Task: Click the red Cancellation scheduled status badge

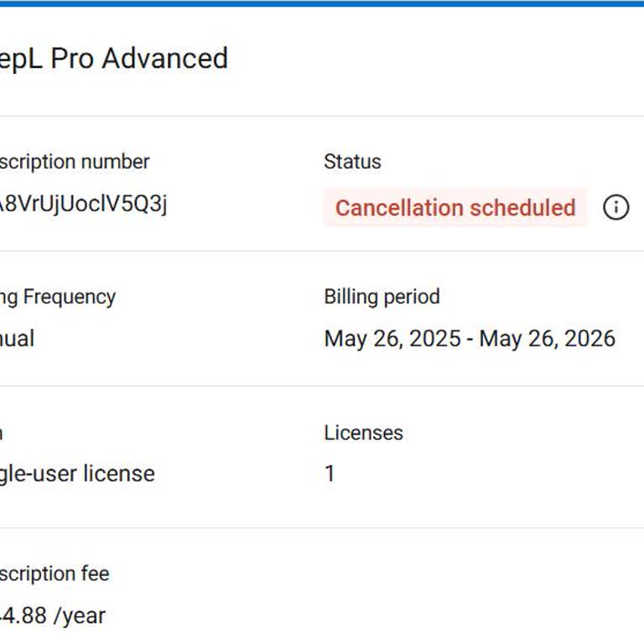Action: 455,207
